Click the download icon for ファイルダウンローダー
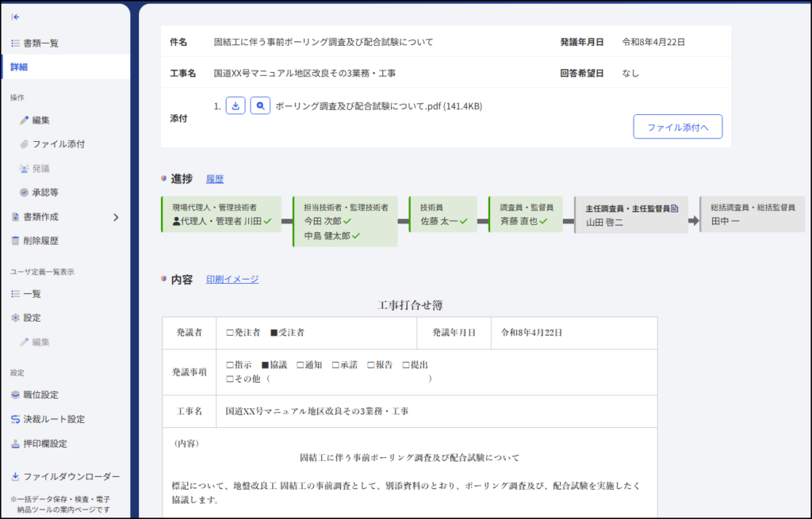The width and height of the screenshot is (812, 519). [x=16, y=476]
